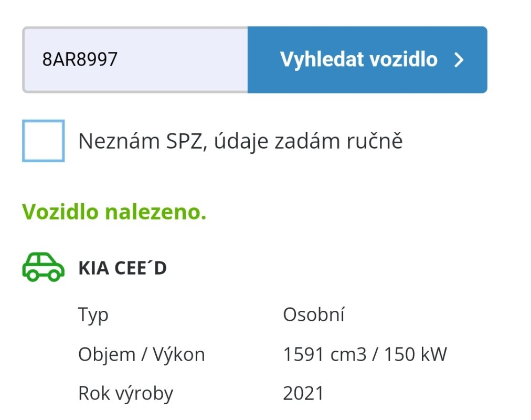
Task: Click the word Výkon in the label
Action: pyautogui.click(x=179, y=354)
